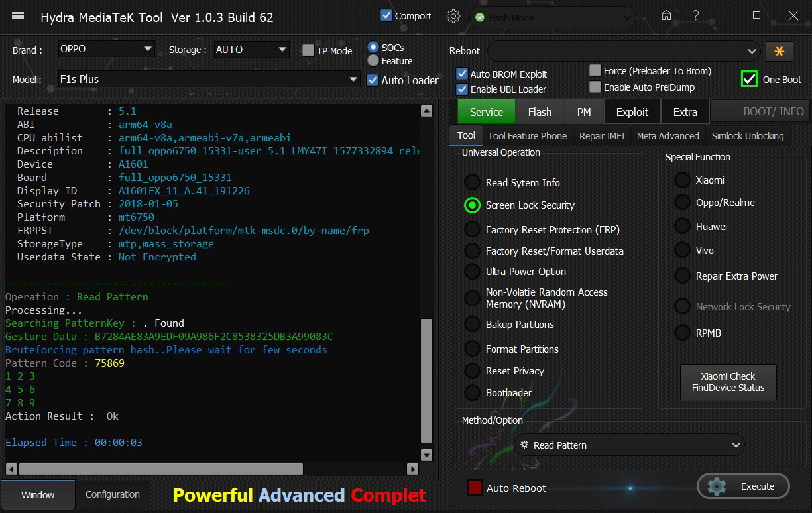Select Bootloader option
This screenshot has height=513, width=812.
[x=472, y=392]
